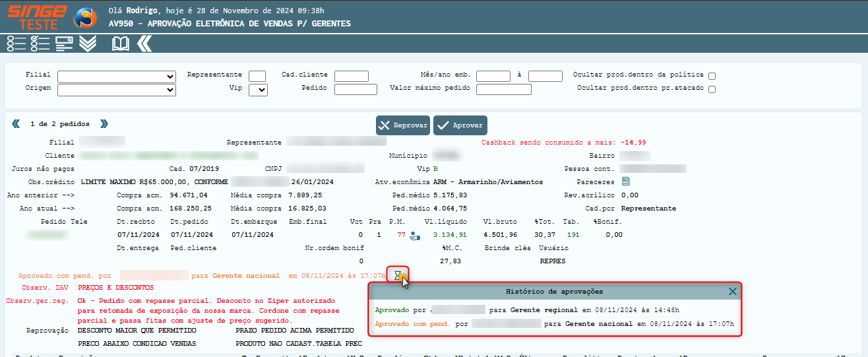Viewport: 868px width, 357px height.
Task: Toggle Ocultar prod.dentro pr.atacado checkbox
Action: pyautogui.click(x=712, y=89)
